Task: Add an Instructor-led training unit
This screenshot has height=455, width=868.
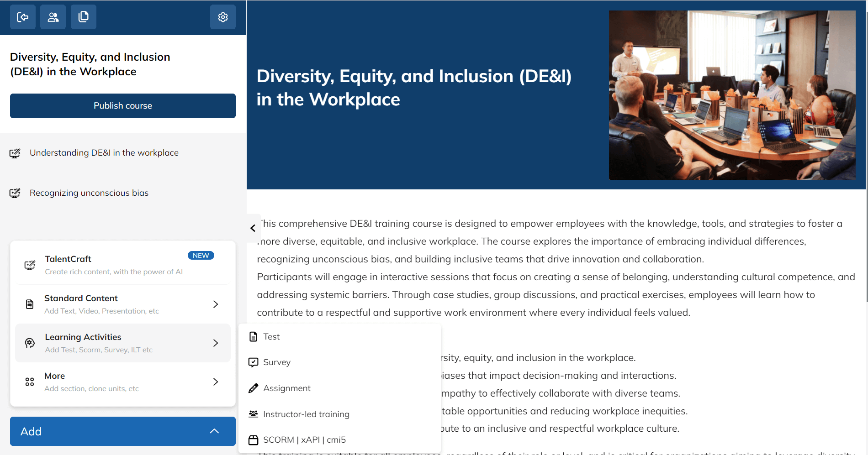Action: point(306,414)
